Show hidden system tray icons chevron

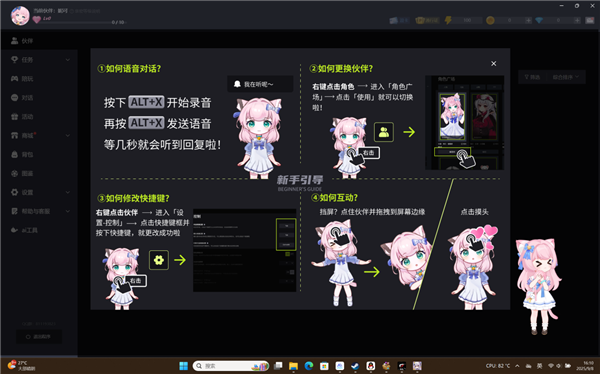(x=517, y=366)
